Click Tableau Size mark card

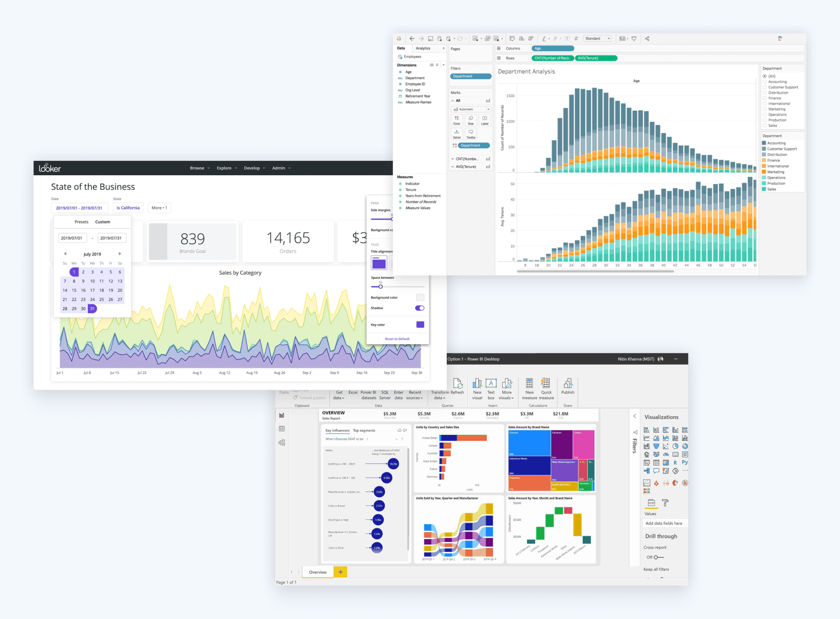point(471,120)
